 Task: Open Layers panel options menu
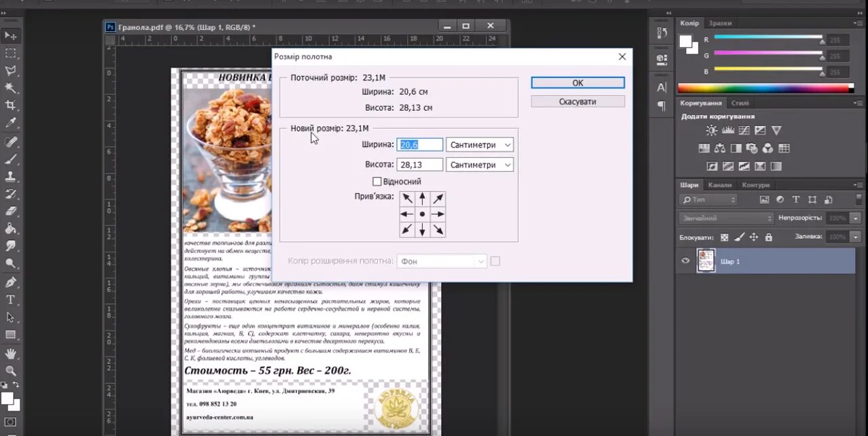(x=858, y=185)
